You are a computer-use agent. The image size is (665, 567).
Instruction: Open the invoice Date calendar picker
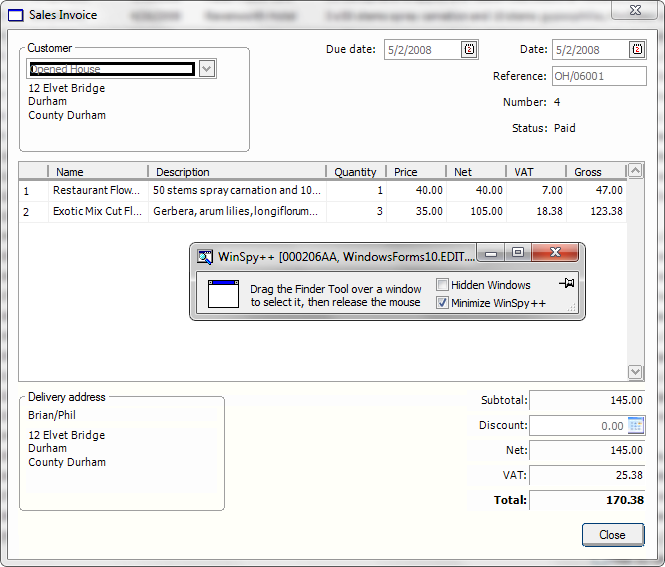(637, 49)
